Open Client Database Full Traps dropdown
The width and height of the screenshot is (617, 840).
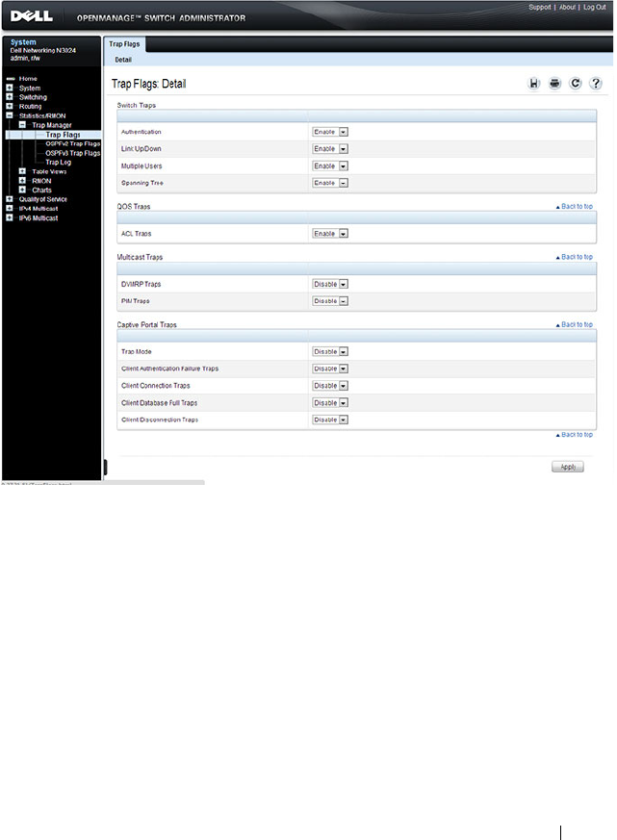pyautogui.click(x=330, y=403)
